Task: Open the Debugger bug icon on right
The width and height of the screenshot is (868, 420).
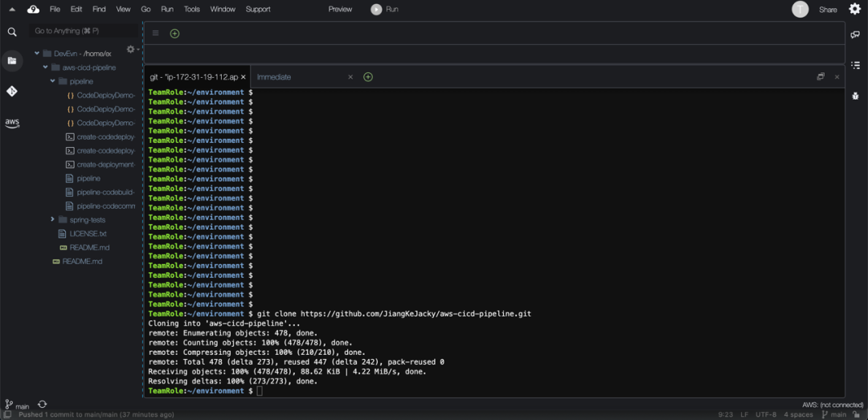Action: (x=855, y=96)
